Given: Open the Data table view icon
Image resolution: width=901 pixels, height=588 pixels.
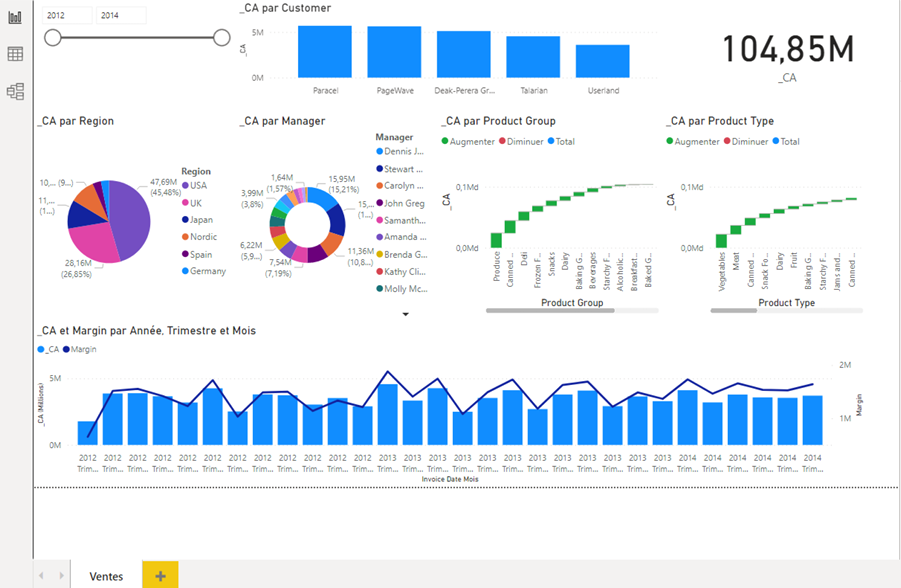Looking at the screenshot, I should pos(15,54).
